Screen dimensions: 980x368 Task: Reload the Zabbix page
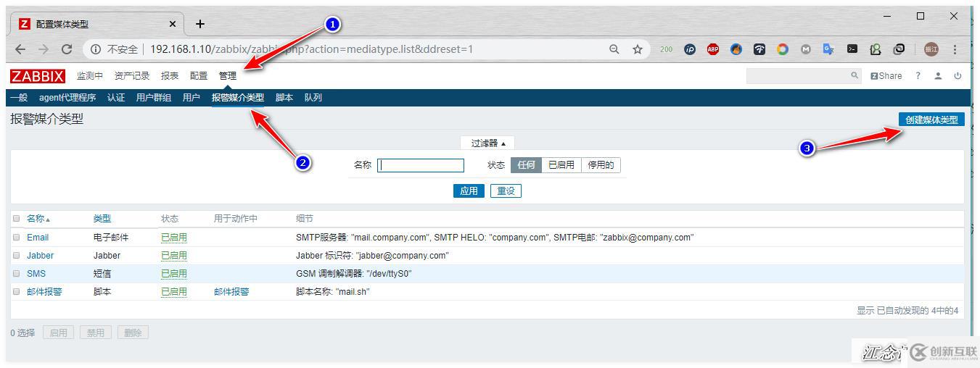pos(67,49)
